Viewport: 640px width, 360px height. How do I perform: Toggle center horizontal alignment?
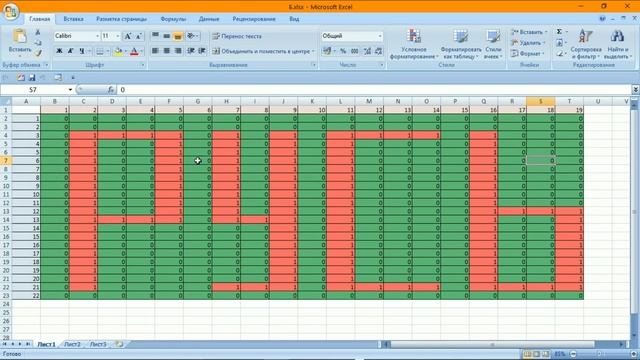click(167, 51)
